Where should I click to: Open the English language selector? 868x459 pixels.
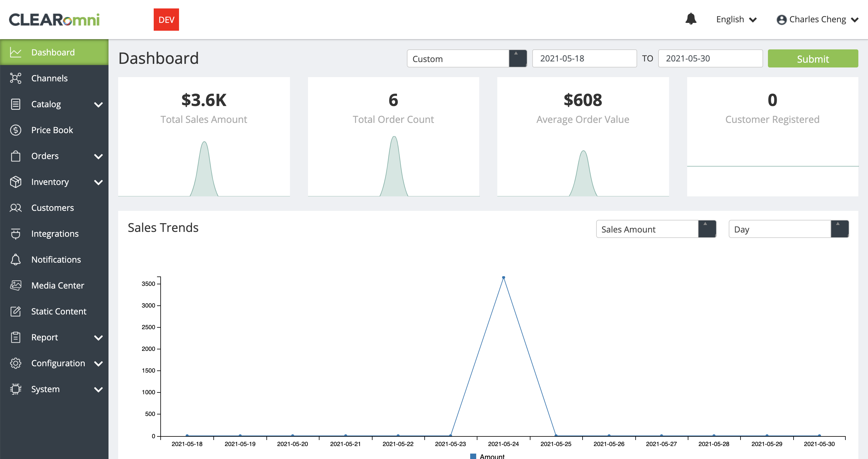click(736, 20)
